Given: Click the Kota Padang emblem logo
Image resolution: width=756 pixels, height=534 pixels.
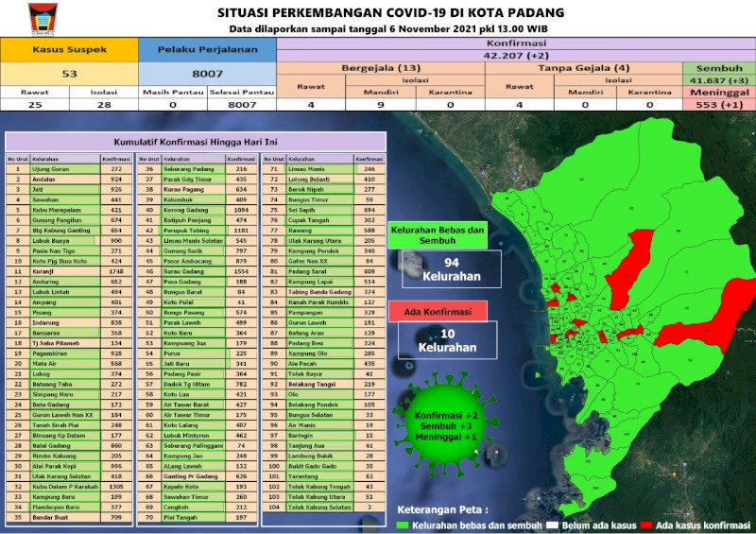Looking at the screenshot, I should pos(43,19).
